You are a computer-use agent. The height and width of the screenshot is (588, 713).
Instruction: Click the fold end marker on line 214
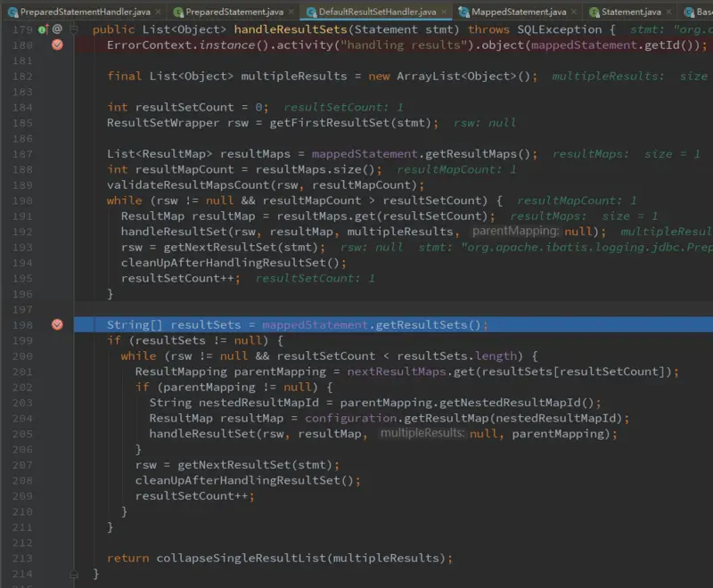[x=74, y=575]
